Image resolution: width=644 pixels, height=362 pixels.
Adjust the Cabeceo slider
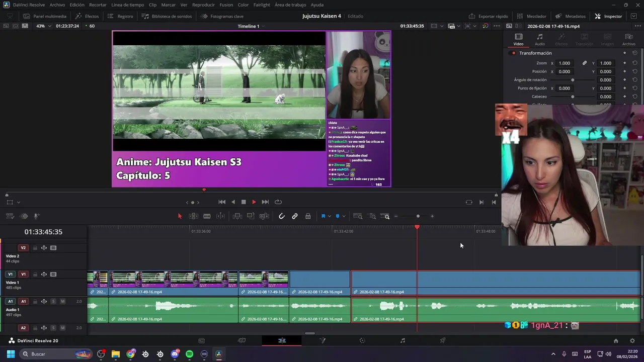tap(573, 97)
